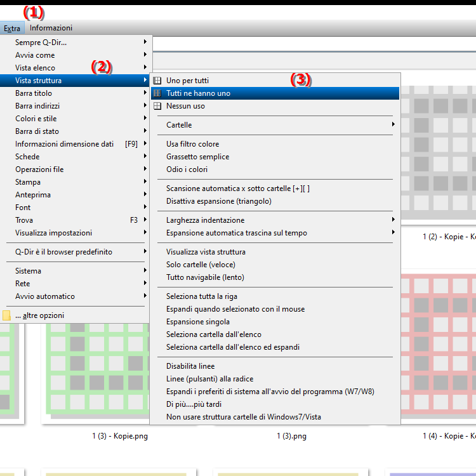476x476 pixels.
Task: Select Vista struttura menu entry
Action: (x=74, y=81)
